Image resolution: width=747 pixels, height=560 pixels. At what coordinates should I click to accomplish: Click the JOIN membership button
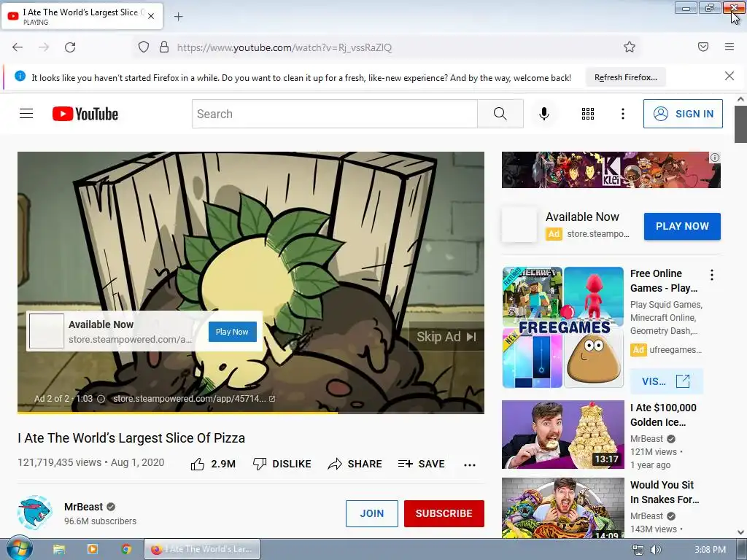[371, 513]
